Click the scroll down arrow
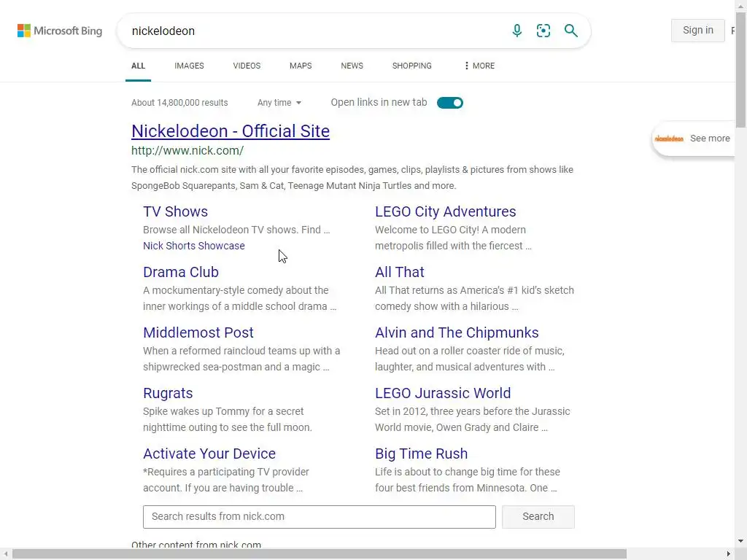The width and height of the screenshot is (747, 560). point(741,542)
